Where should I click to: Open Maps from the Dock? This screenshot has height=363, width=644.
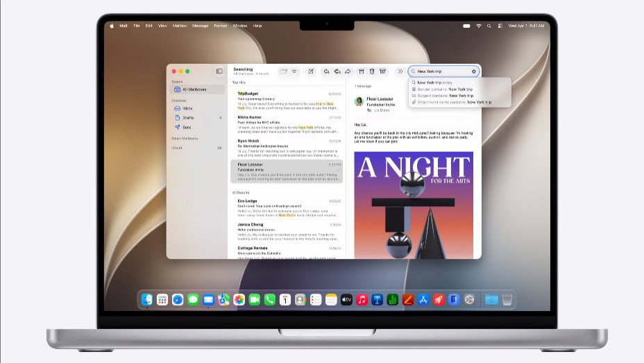pyautogui.click(x=224, y=300)
